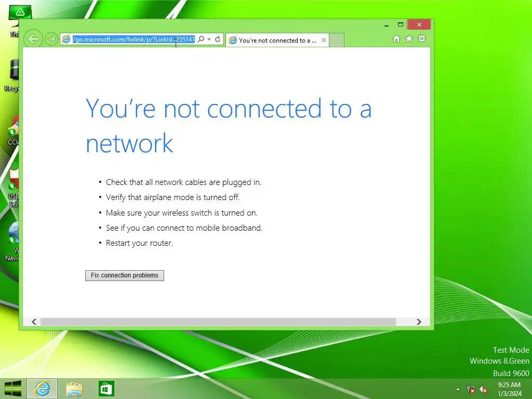Click the Fix connection problems button
Image resolution: width=532 pixels, height=399 pixels.
click(125, 275)
